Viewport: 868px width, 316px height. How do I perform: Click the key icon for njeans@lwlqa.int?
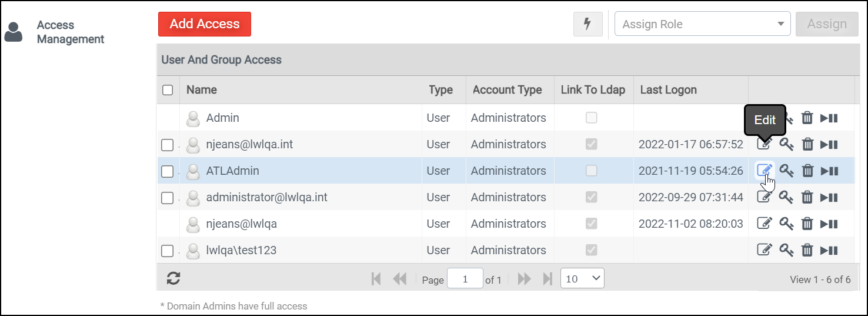tap(786, 144)
